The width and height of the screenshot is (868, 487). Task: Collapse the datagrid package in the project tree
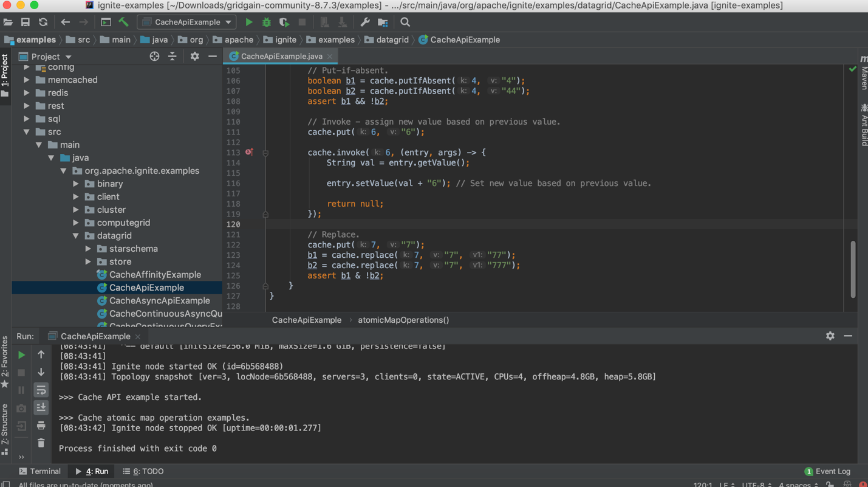75,236
